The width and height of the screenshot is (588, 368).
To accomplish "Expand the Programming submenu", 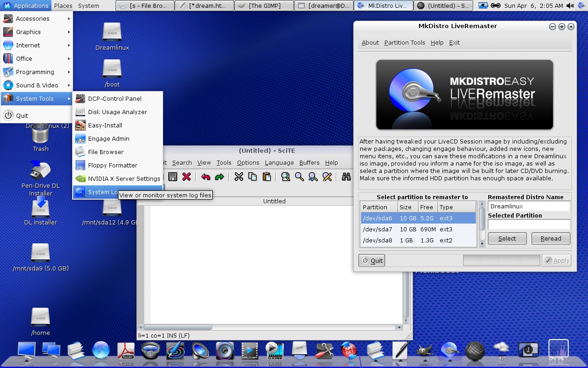I will click(x=37, y=72).
